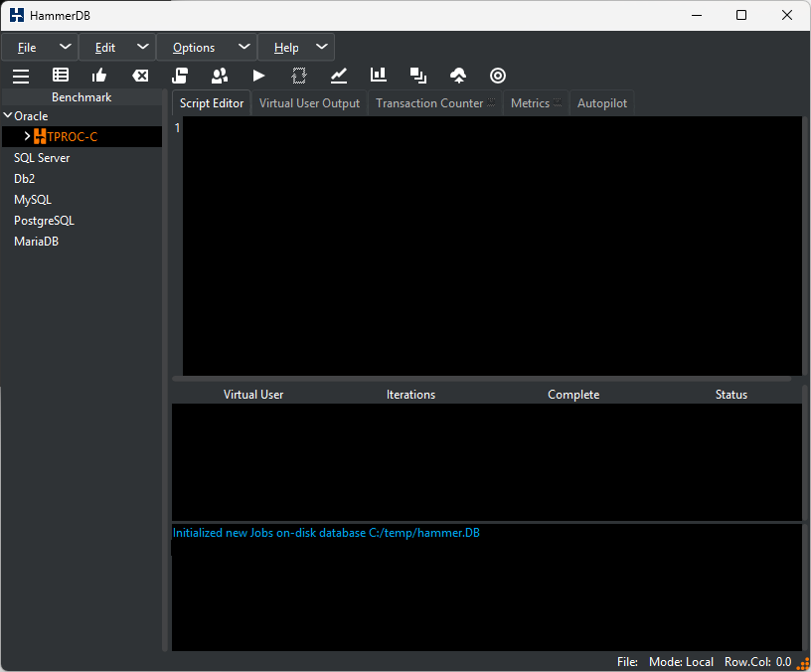This screenshot has width=811, height=672.
Task: Open the Transaction Counter tab
Action: pyautogui.click(x=435, y=103)
